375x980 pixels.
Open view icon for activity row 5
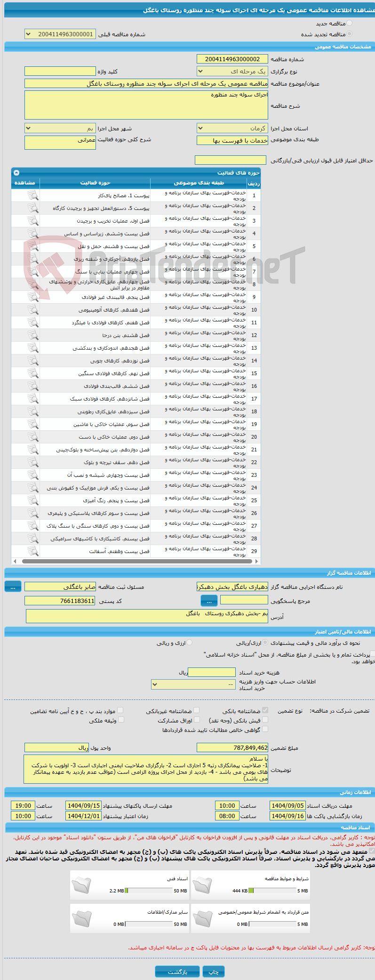(x=33, y=246)
